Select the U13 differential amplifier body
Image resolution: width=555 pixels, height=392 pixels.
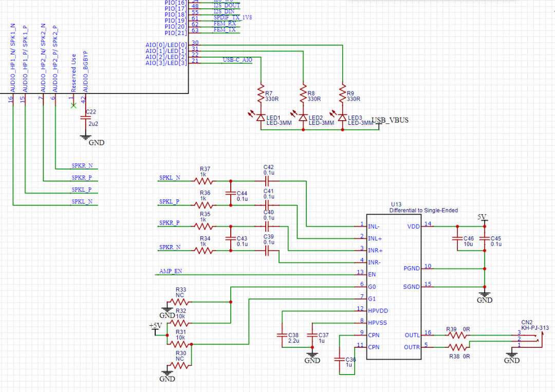point(394,287)
